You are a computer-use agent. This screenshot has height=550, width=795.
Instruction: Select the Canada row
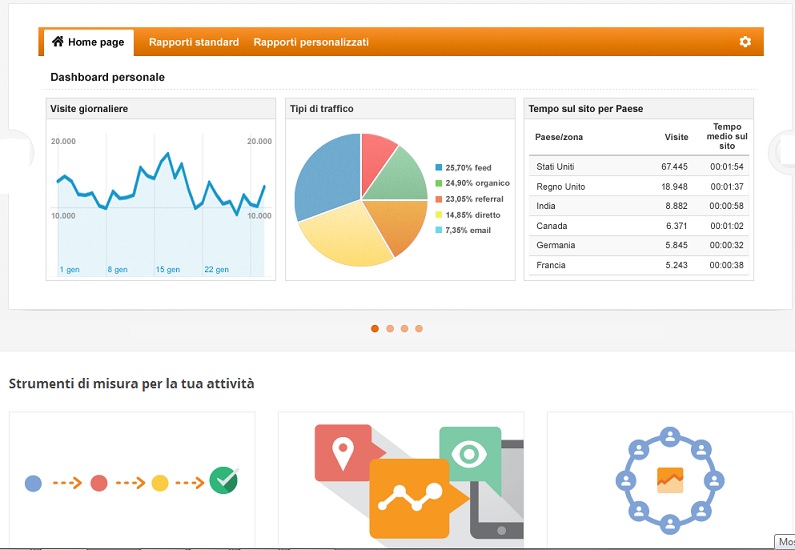[x=639, y=226]
